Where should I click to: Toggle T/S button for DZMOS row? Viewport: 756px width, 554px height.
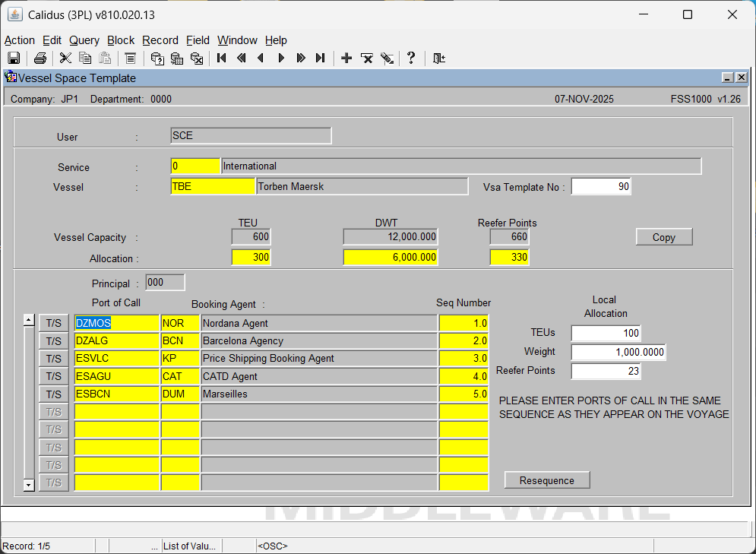[54, 323]
